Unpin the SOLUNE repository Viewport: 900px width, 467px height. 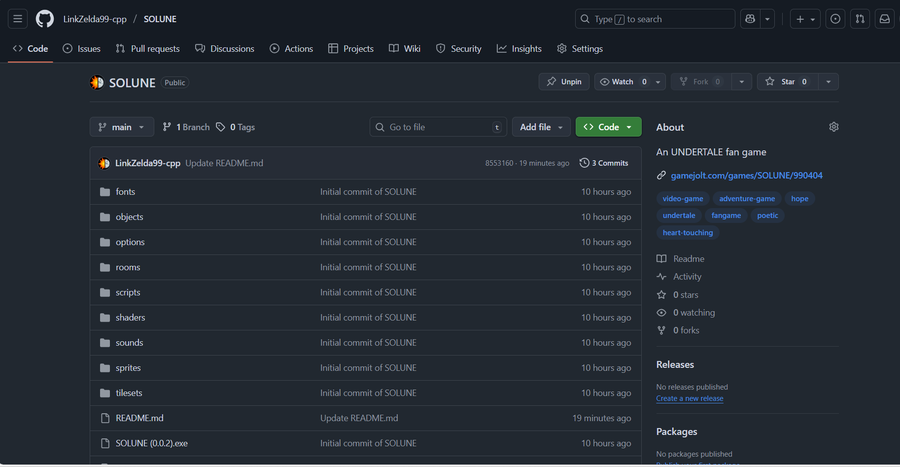(x=564, y=82)
